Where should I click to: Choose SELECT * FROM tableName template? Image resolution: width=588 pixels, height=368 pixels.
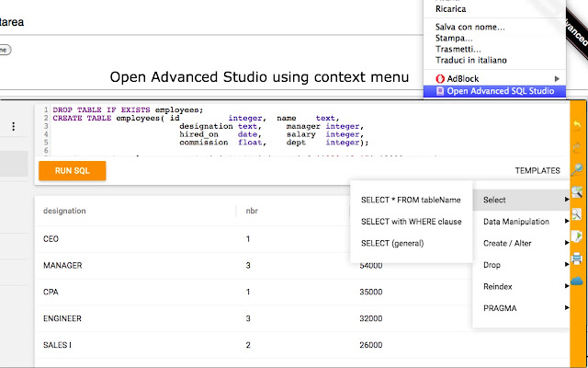pyautogui.click(x=411, y=201)
